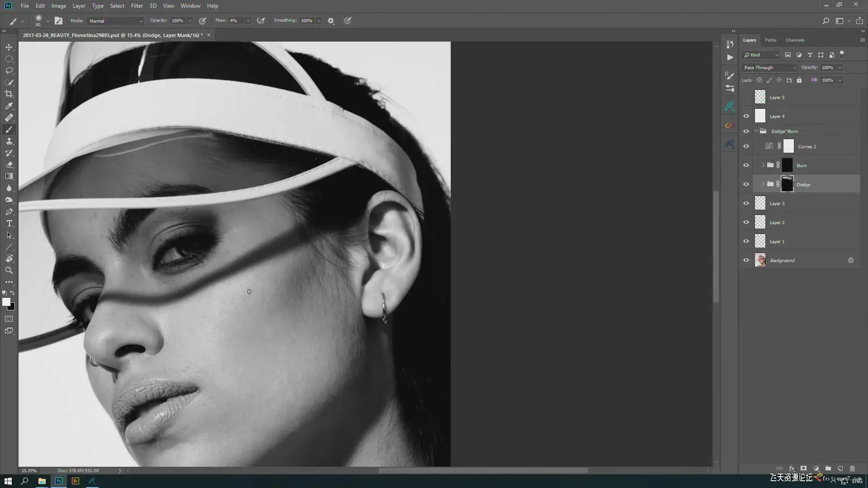The height and width of the screenshot is (488, 868).
Task: Click the delete layer trash icon
Action: point(852,469)
